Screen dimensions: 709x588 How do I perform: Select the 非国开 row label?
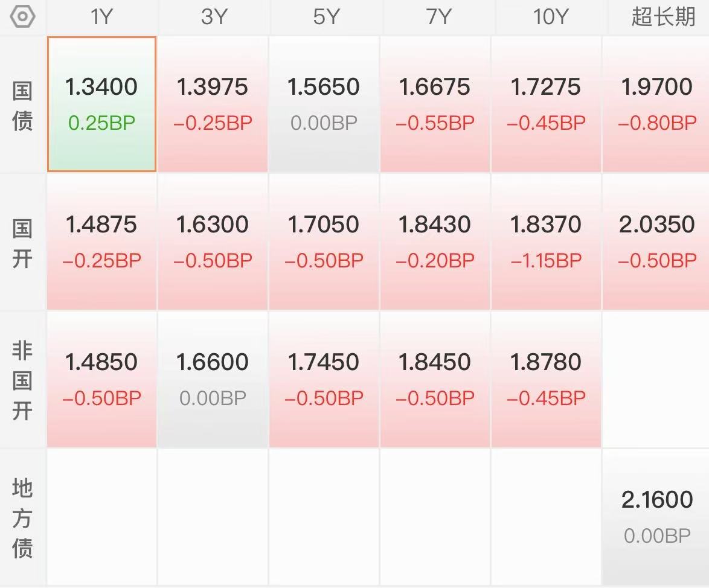[x=22, y=380]
